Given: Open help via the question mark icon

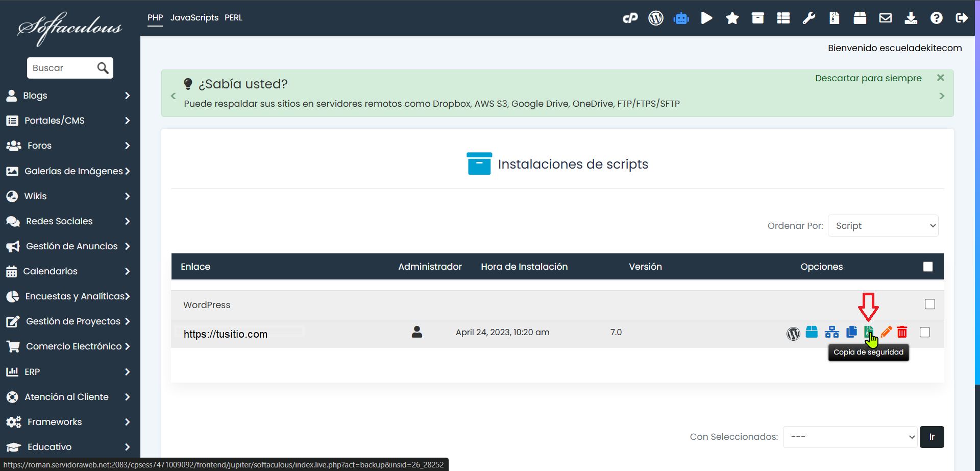Looking at the screenshot, I should pyautogui.click(x=937, y=18).
